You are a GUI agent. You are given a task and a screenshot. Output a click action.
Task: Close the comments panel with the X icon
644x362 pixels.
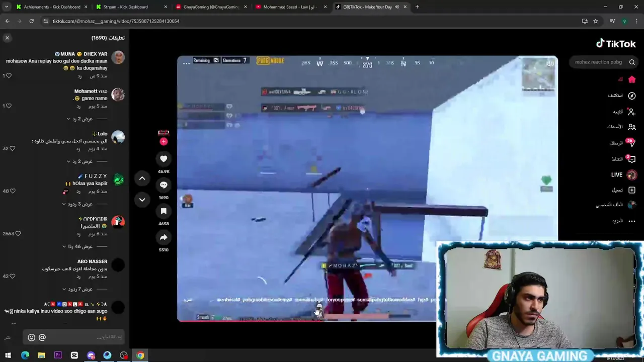tap(7, 38)
